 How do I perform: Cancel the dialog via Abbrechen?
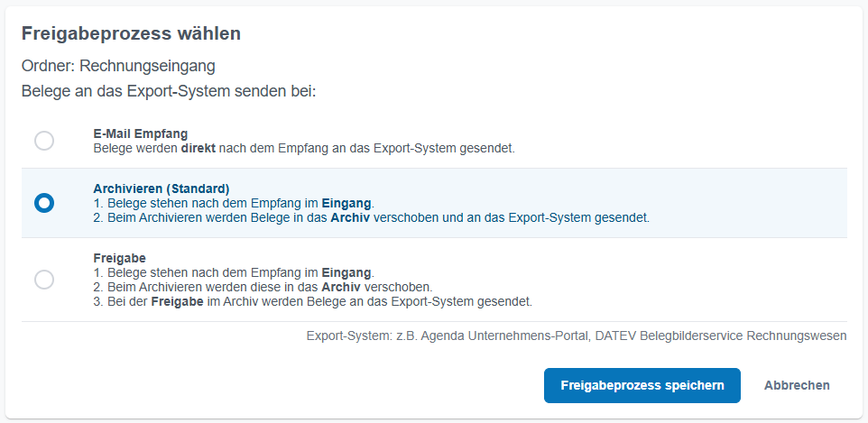797,385
